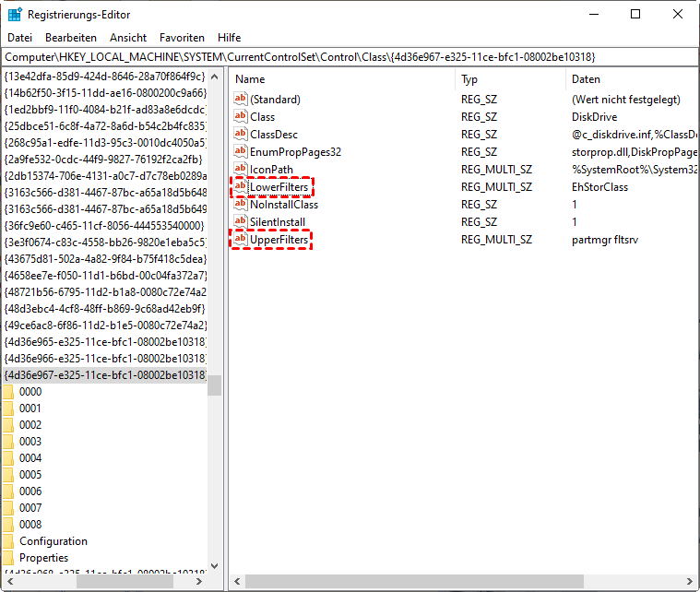Click the folder icon of subkey 0004
This screenshot has height=592, width=700.
click(8, 458)
